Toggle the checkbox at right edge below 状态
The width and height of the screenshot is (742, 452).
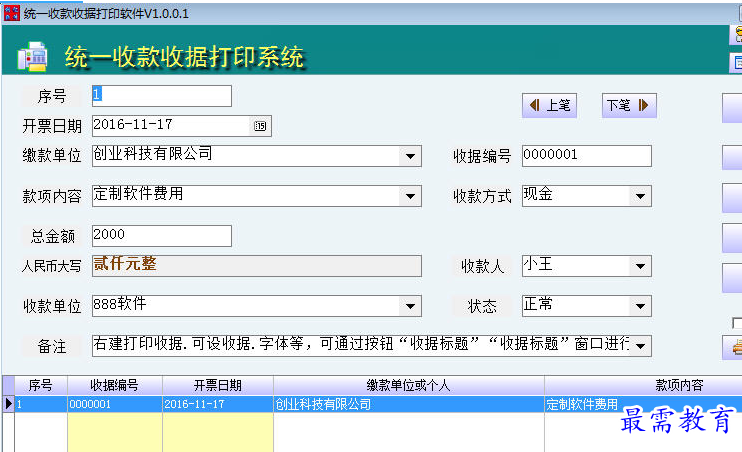[737, 323]
